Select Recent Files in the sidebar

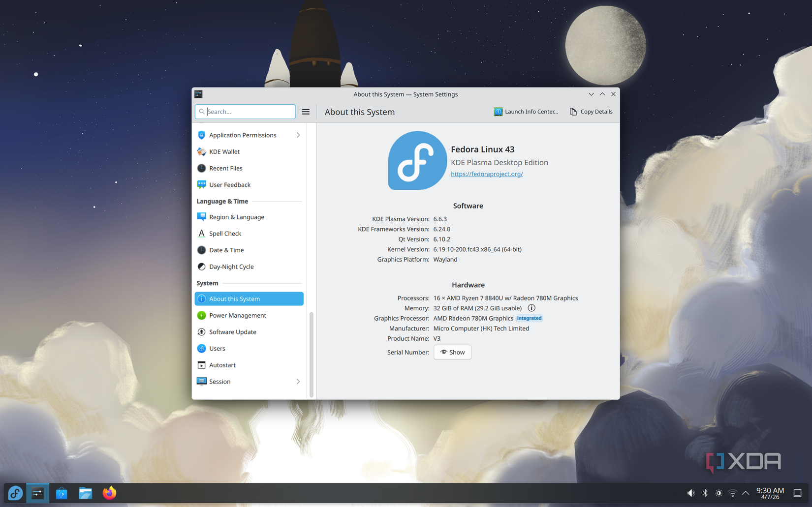click(x=225, y=168)
